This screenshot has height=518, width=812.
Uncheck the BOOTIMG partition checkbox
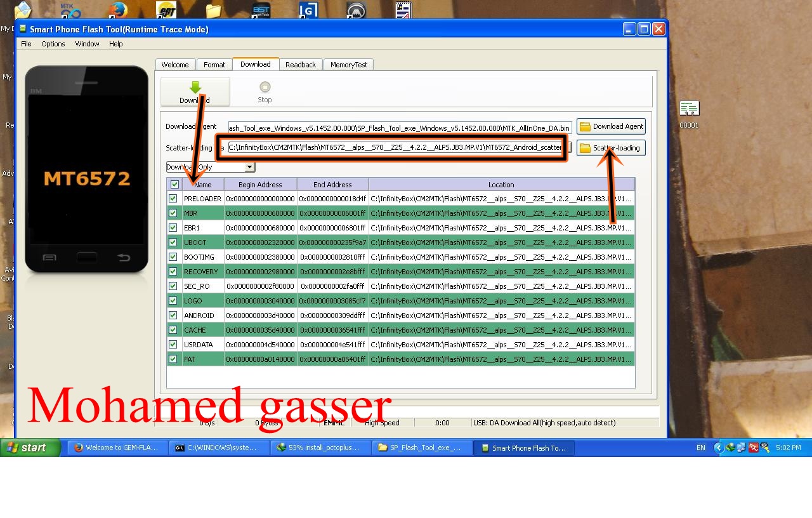point(173,257)
